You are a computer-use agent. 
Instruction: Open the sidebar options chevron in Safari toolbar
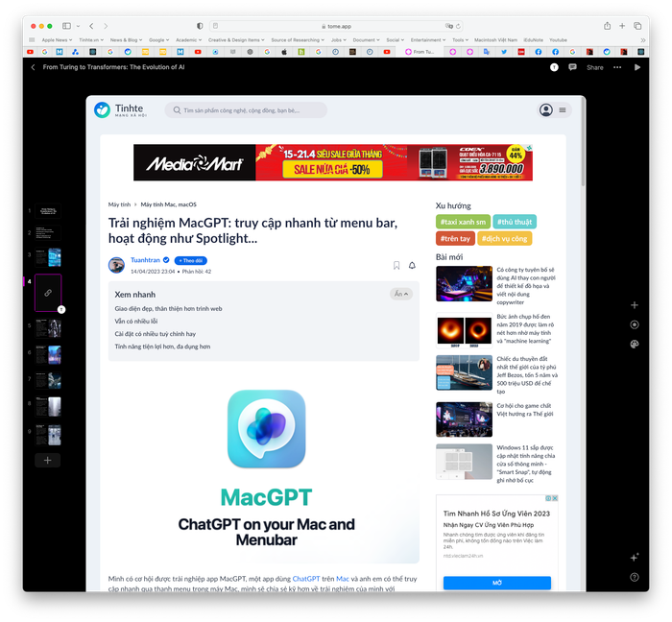point(78,26)
